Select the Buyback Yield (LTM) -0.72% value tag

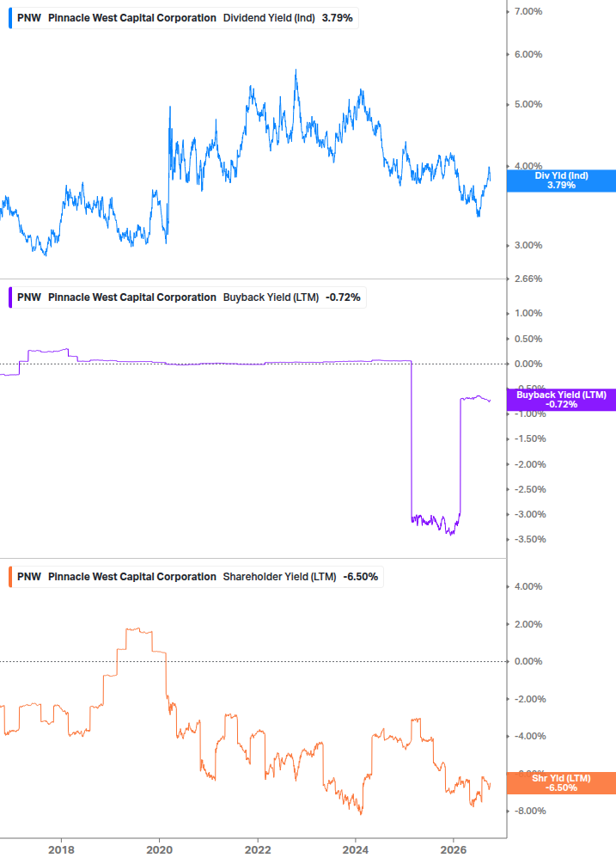tap(561, 400)
